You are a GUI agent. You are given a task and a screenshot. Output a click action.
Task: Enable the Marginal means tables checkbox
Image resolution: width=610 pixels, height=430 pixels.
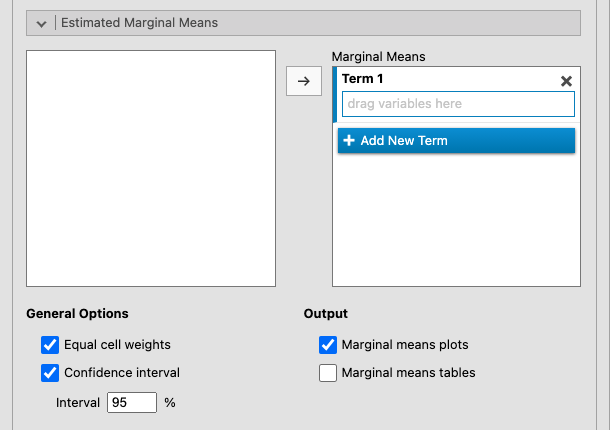(327, 373)
